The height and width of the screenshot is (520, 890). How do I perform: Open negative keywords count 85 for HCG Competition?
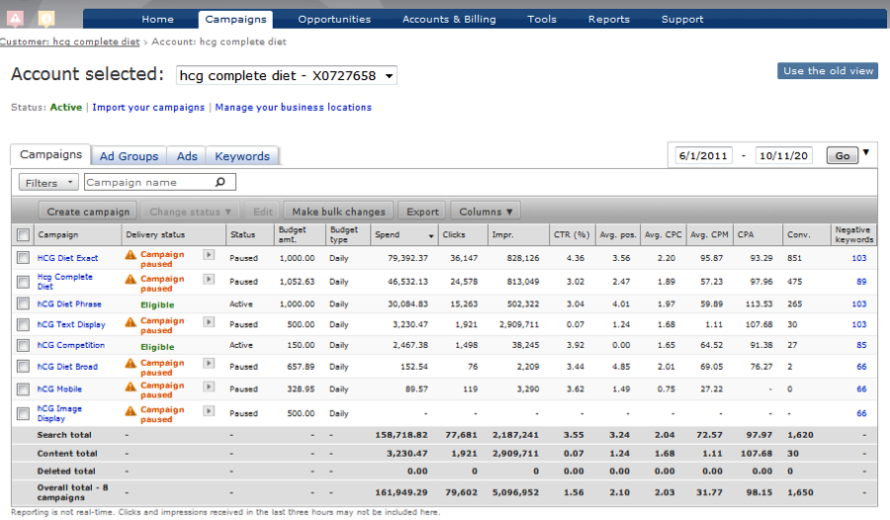click(x=862, y=345)
